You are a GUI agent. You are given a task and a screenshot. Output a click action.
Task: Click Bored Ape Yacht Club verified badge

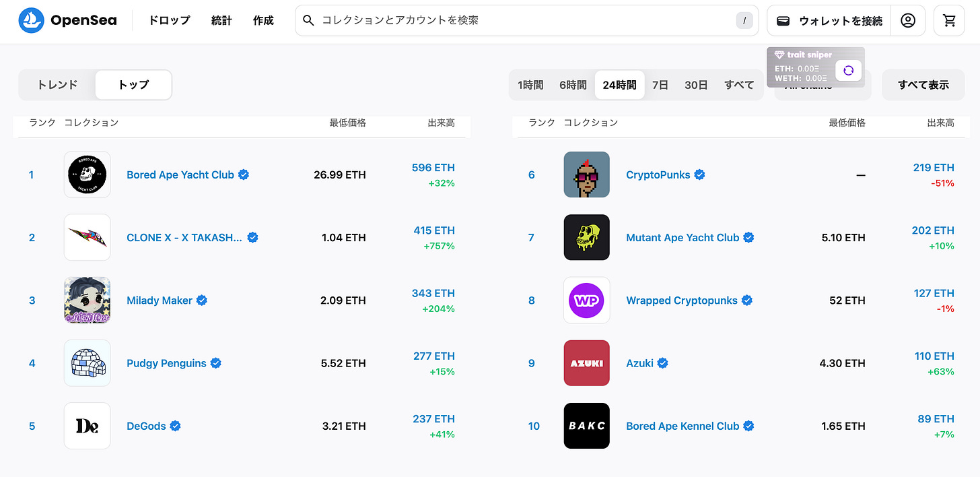point(244,174)
